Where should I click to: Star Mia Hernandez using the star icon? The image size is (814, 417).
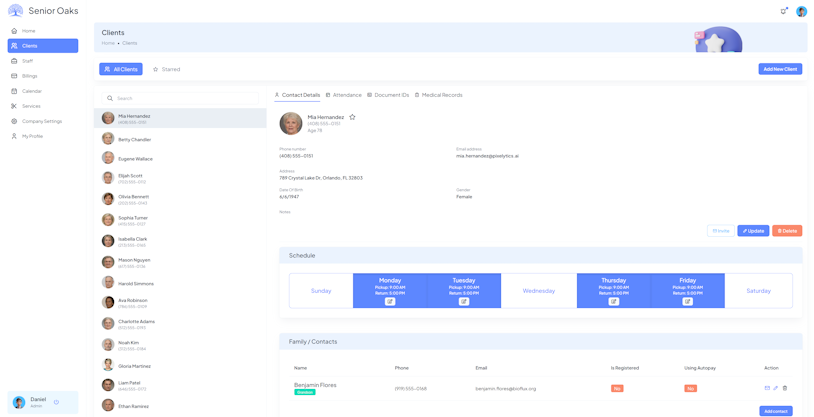[352, 117]
